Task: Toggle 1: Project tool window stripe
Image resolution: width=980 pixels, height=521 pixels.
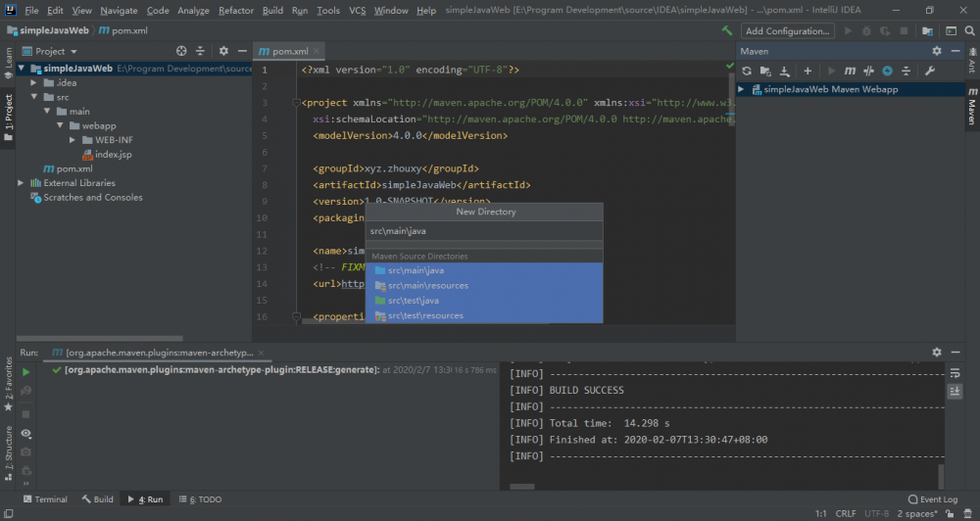Action: [8, 117]
